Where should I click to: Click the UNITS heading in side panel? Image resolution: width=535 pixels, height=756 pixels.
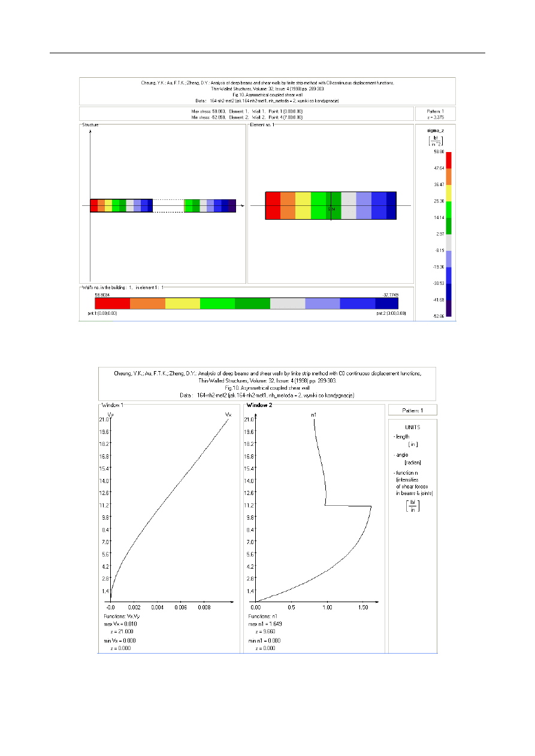412,427
